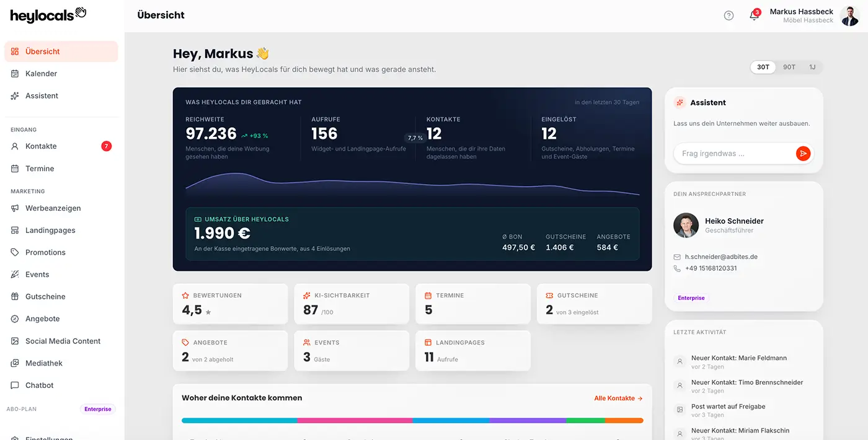Click the star icon on Bewertungen card
Viewport: 868px width, 440px height.
(185, 296)
